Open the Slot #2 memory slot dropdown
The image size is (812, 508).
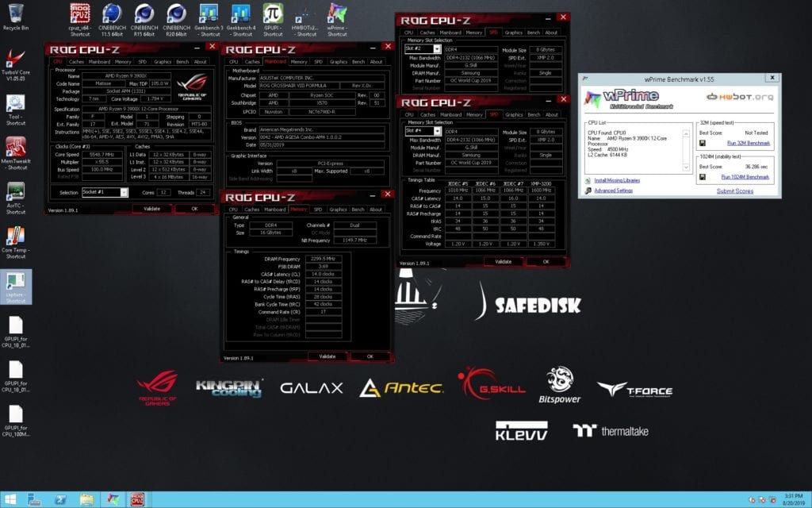tap(437, 48)
